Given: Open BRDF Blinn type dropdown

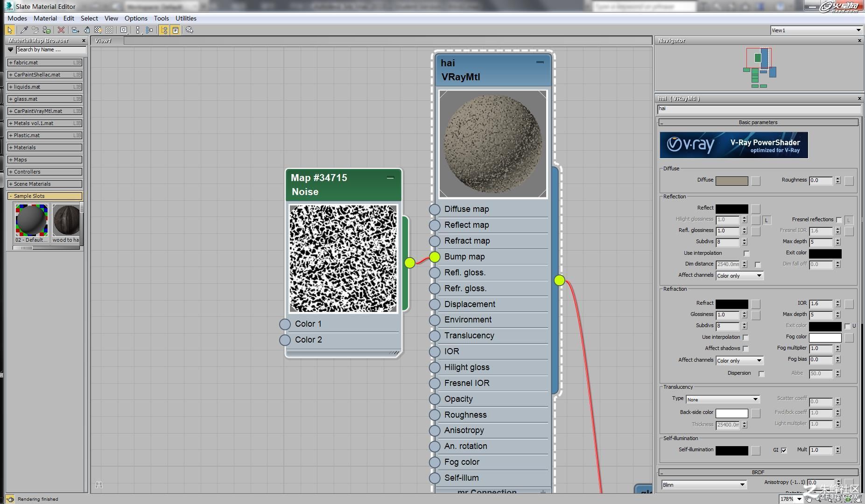Looking at the screenshot, I should (704, 485).
